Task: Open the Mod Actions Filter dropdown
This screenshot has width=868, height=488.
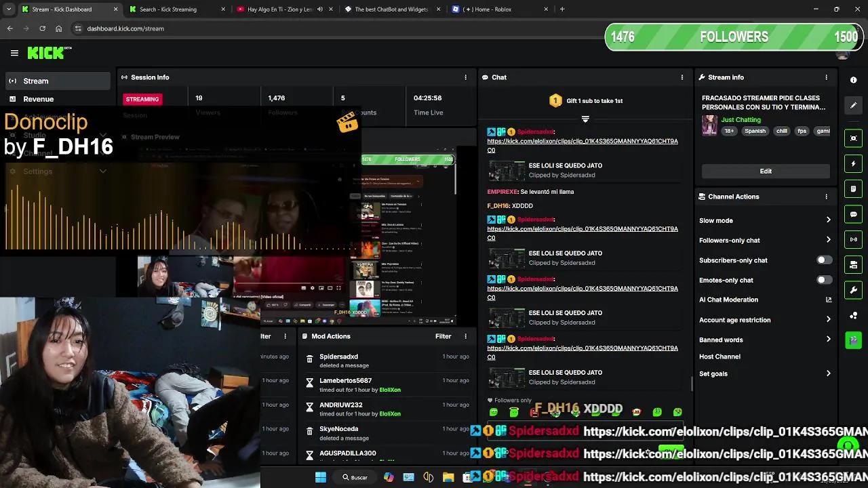Action: point(443,336)
